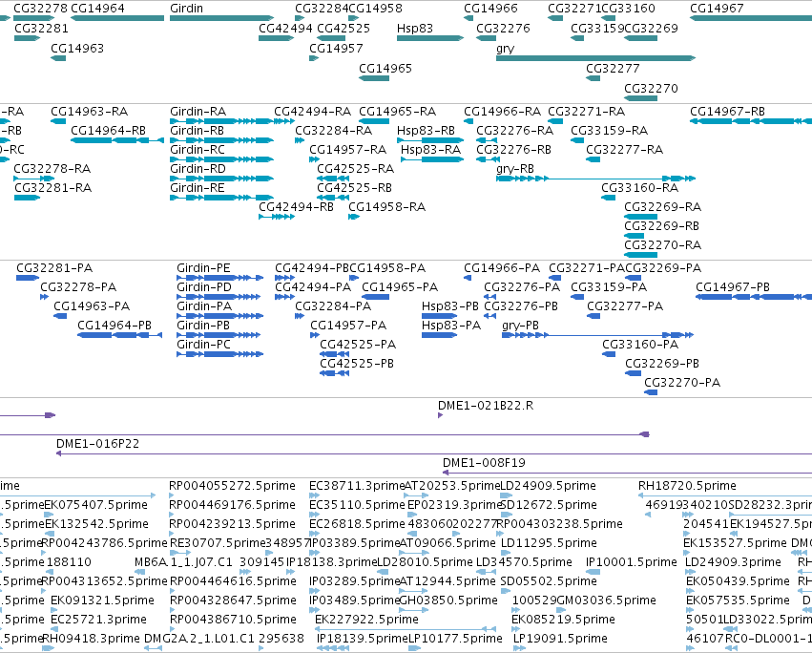Click the RP004055272.5prime label
This screenshot has width=812, height=653.
[232, 486]
